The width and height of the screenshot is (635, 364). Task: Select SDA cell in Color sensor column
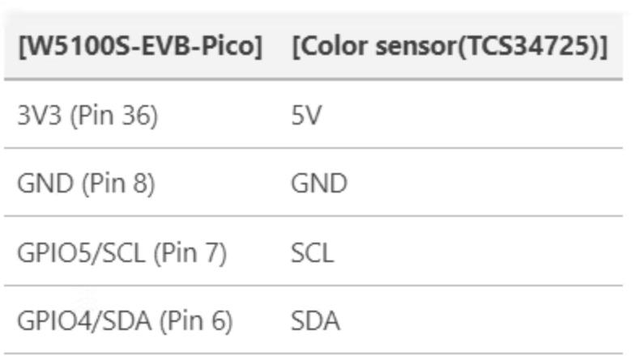(x=315, y=322)
